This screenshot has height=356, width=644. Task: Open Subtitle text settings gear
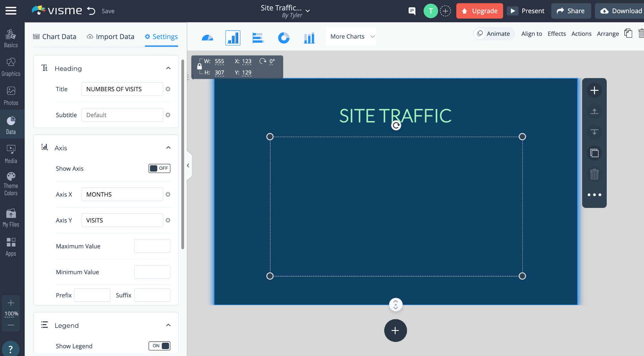168,115
